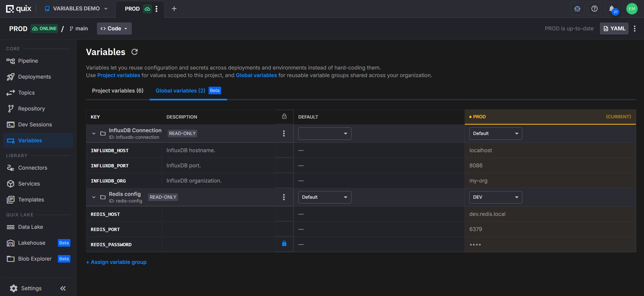Open the Code dropdown button
The height and width of the screenshot is (296, 644).
click(114, 29)
